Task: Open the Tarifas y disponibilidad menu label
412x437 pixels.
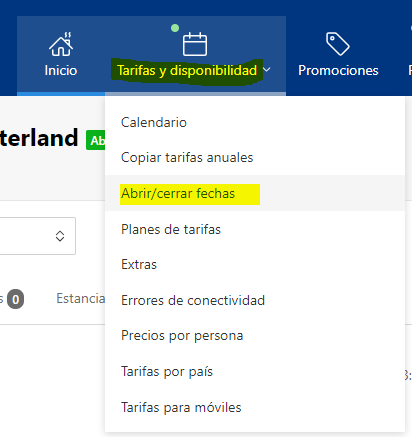Action: pyautogui.click(x=187, y=71)
